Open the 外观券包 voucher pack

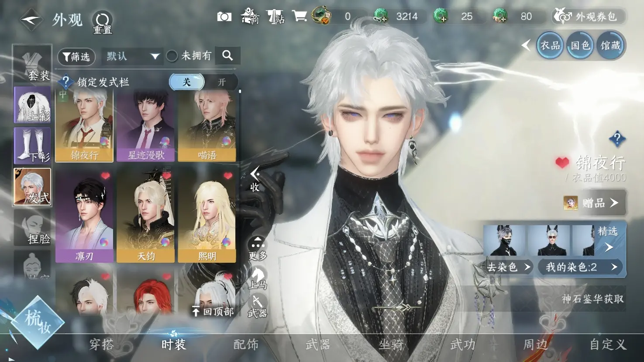[589, 17]
